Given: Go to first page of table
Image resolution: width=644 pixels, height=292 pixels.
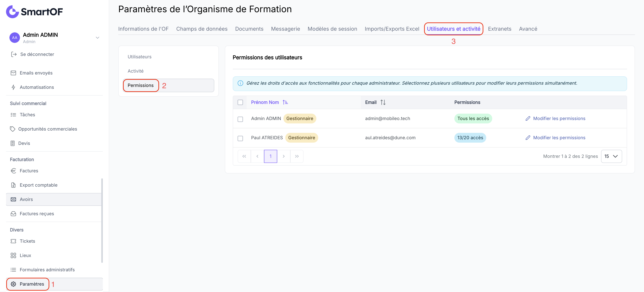Looking at the screenshot, I should pyautogui.click(x=244, y=156).
